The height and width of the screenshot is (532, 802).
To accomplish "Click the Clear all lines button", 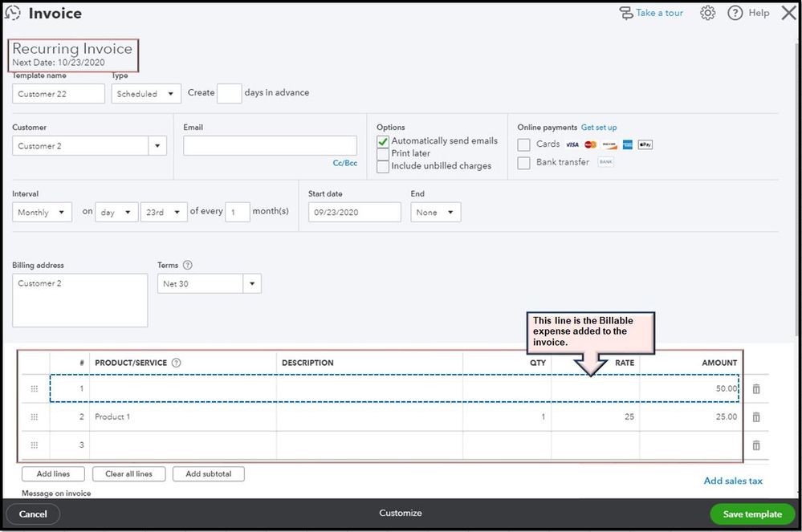I will pos(129,473).
